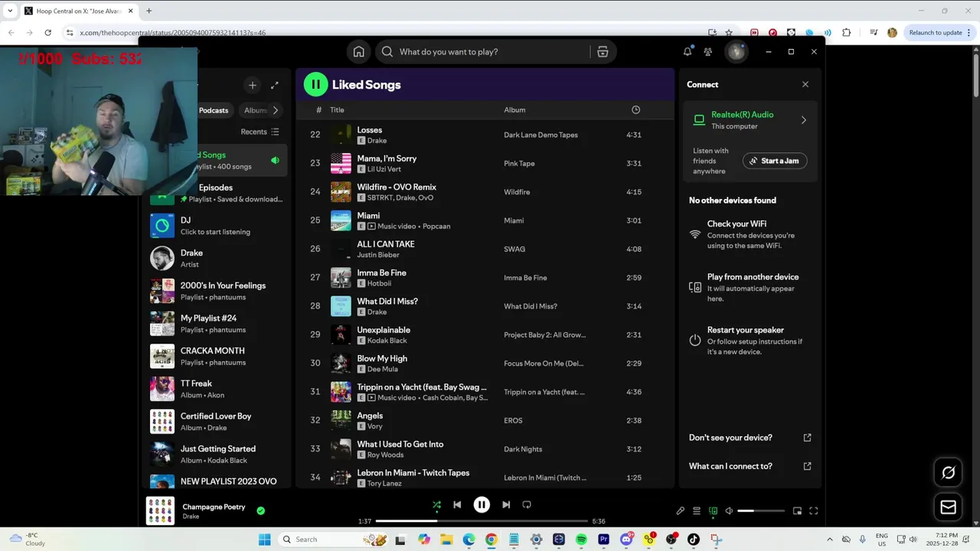This screenshot has width=980, height=551.
Task: Open the Spotify profile avatar menu
Action: (x=736, y=52)
